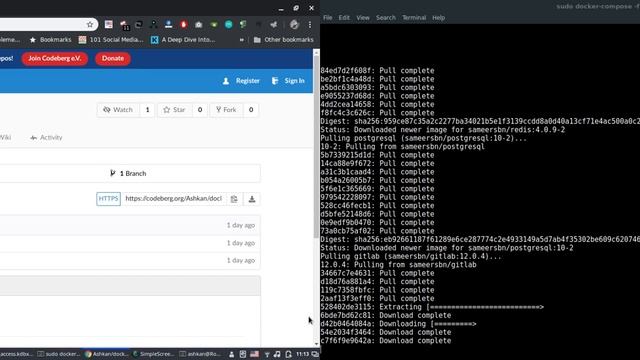
Task: Open the terminal Edit menu
Action: coord(344,18)
